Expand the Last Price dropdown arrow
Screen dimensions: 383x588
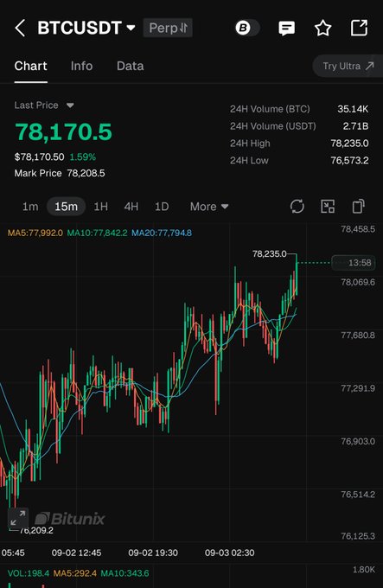tap(70, 105)
